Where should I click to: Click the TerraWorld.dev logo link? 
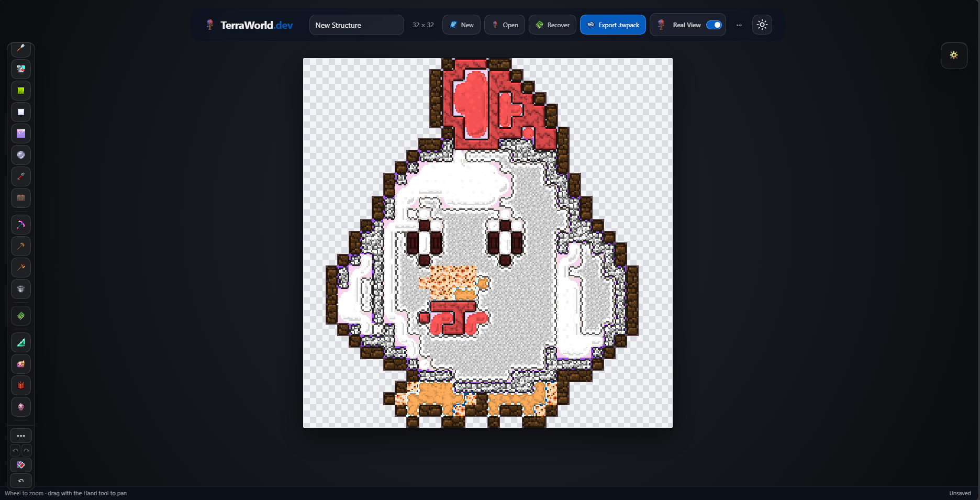click(249, 25)
